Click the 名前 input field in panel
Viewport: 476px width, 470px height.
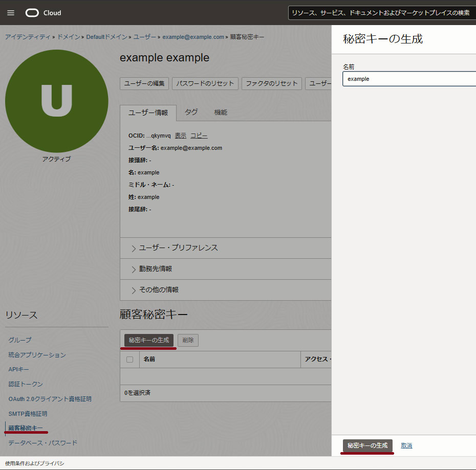tap(409, 79)
